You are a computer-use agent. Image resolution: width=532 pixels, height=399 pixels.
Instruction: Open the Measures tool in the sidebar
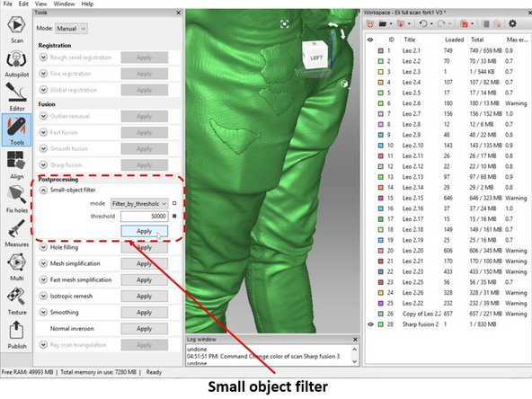[16, 233]
